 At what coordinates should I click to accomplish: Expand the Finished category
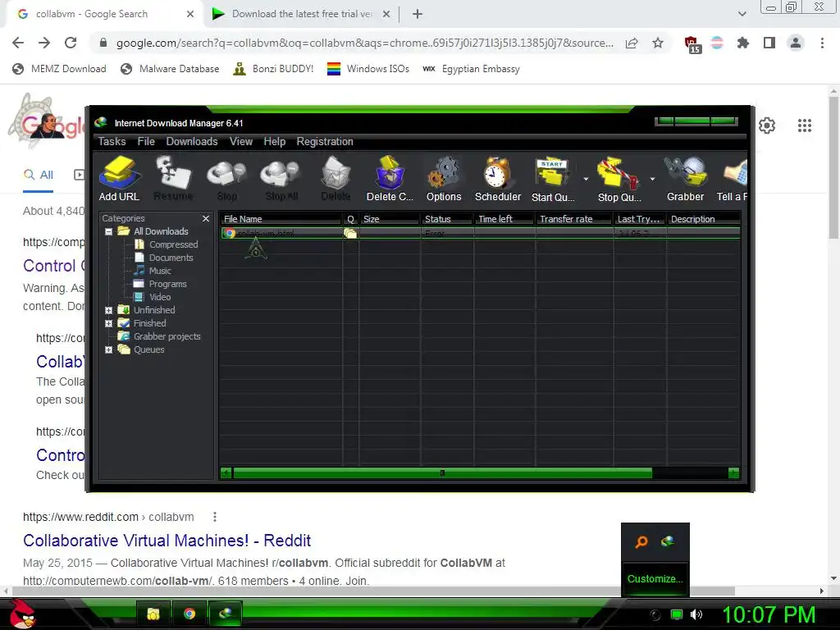pyautogui.click(x=109, y=323)
